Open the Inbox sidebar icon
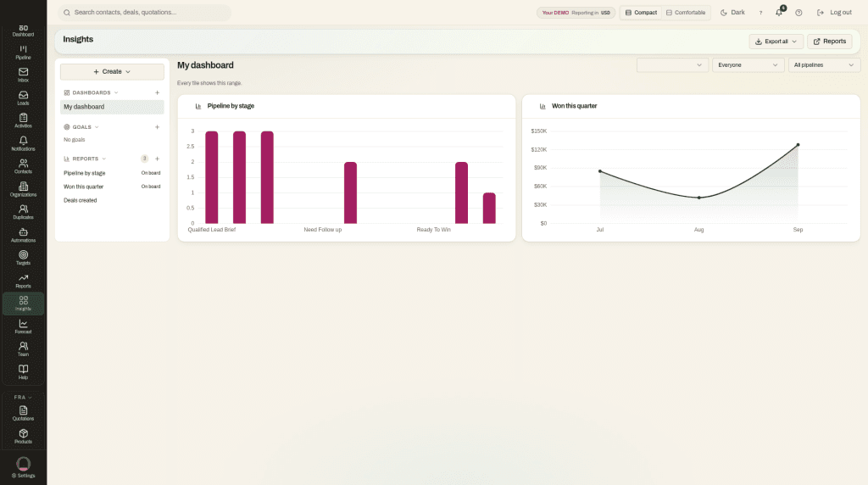 click(23, 75)
